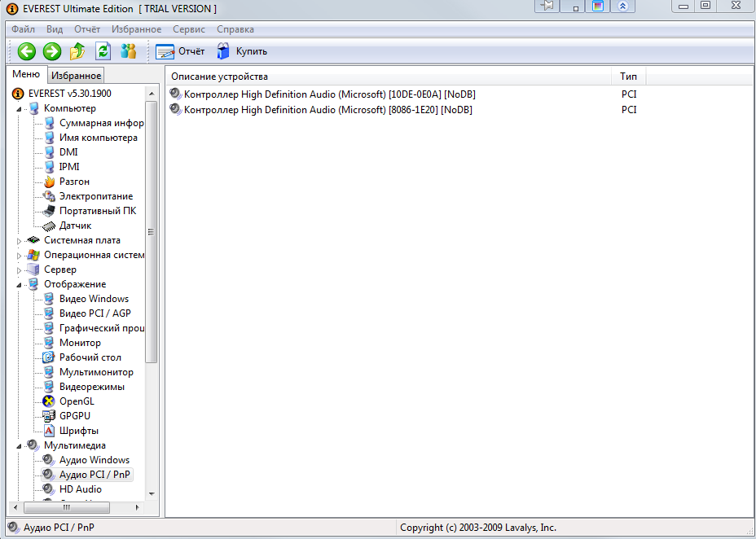Click the EVEREST icon in title bar
The width and height of the screenshot is (756, 539).
[x=11, y=9]
